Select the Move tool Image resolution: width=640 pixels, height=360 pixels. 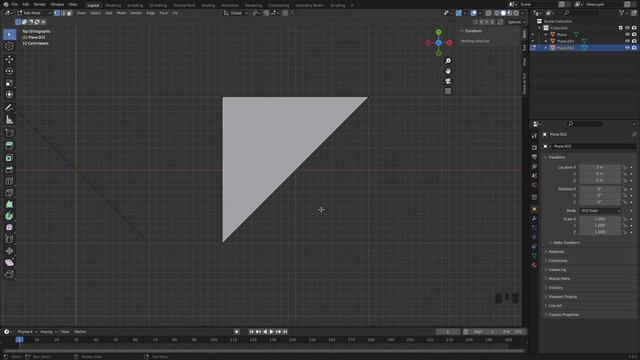click(x=9, y=60)
